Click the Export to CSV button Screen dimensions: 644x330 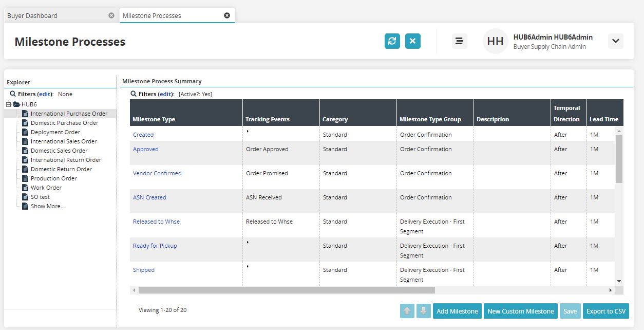606,311
